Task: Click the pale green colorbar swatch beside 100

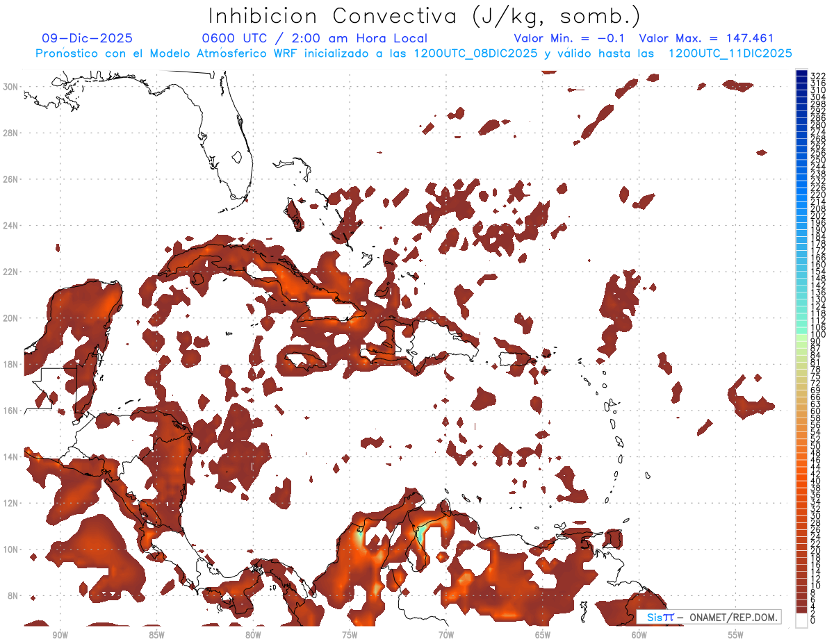Action: point(802,336)
